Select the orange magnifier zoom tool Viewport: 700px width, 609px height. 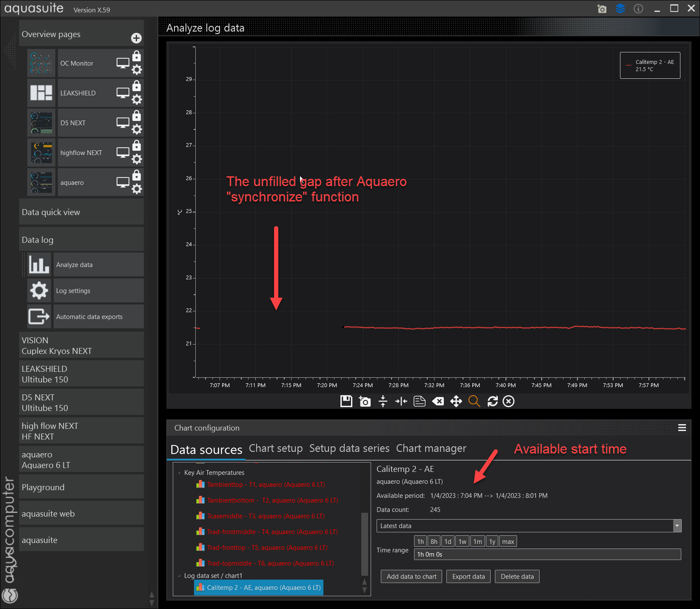(x=474, y=401)
